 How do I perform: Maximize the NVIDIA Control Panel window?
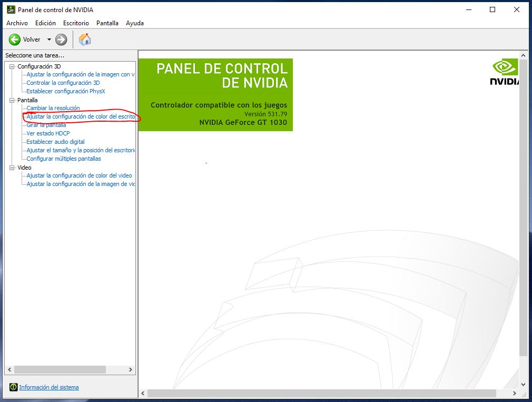(492, 9)
